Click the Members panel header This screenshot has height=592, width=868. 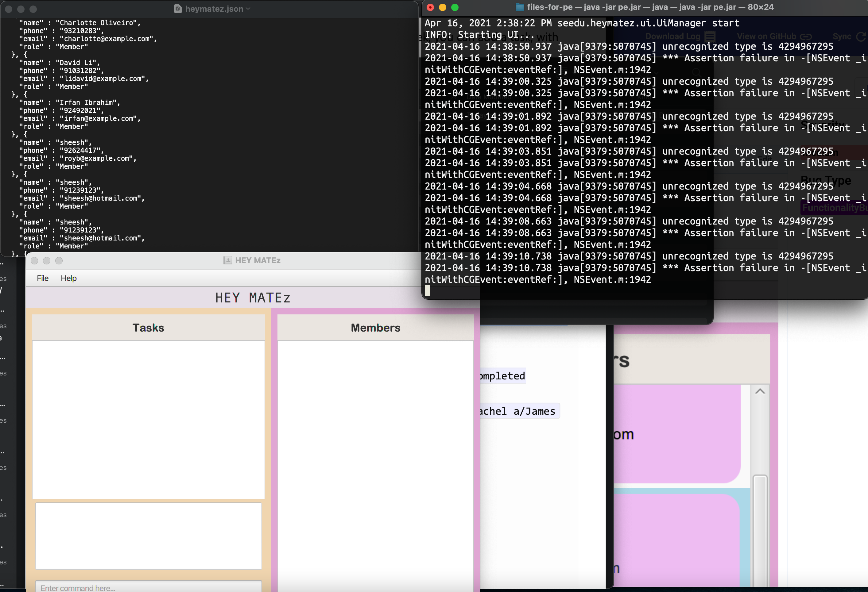tap(375, 327)
